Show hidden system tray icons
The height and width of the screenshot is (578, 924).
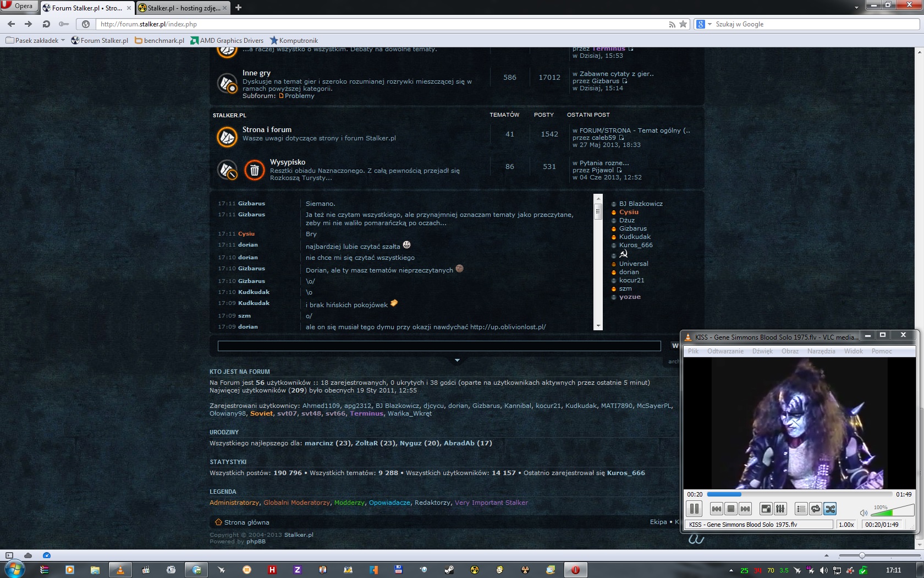tap(731, 570)
